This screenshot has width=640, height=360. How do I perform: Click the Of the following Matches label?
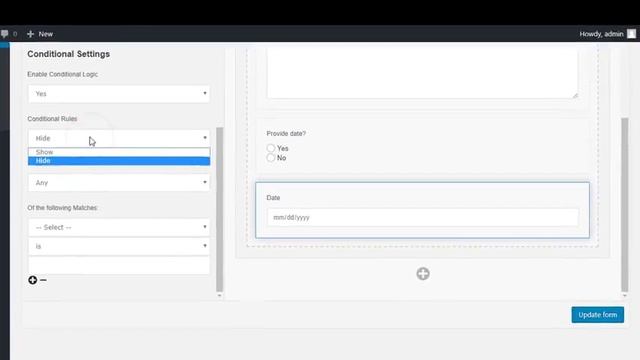(x=62, y=208)
